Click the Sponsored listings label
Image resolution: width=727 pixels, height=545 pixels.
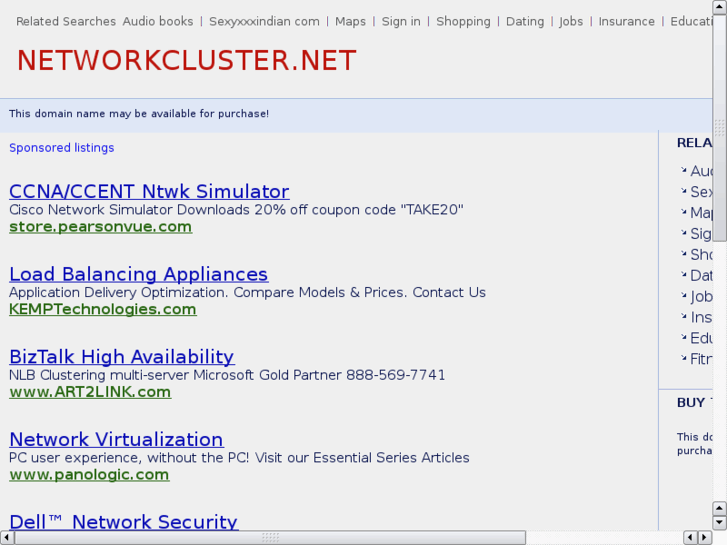coord(62,147)
